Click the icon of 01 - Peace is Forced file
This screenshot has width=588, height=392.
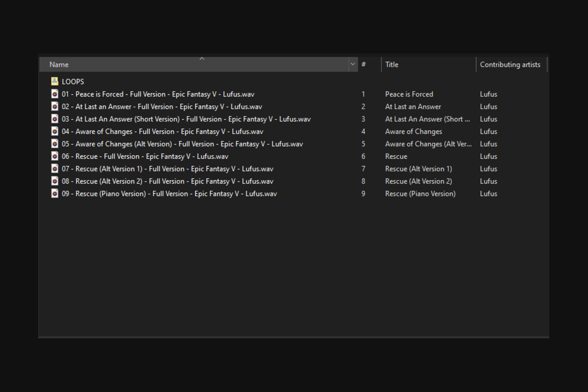coord(54,94)
